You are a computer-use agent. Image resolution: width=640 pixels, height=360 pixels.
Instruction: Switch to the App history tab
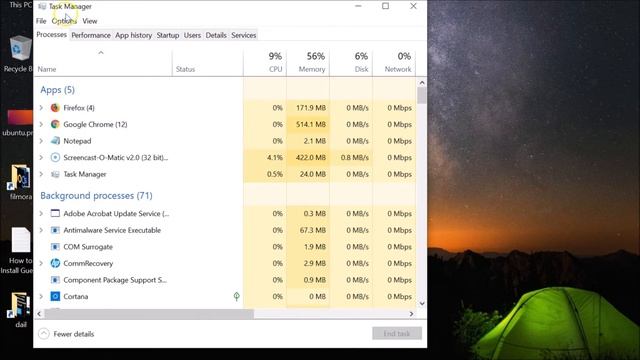[133, 35]
